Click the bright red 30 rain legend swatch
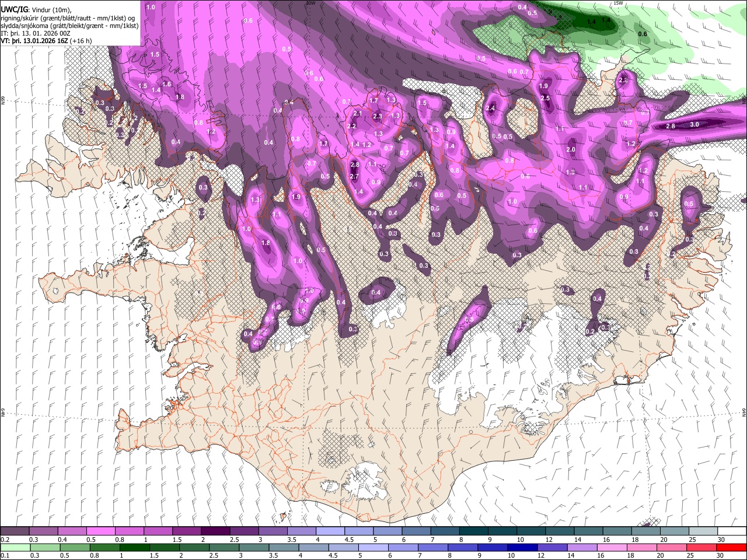Image resolution: width=747 pixels, height=560 pixels. point(732,547)
